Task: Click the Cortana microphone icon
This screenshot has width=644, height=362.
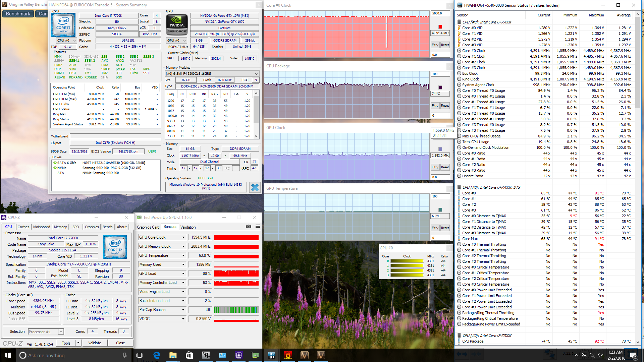Action: (x=124, y=355)
